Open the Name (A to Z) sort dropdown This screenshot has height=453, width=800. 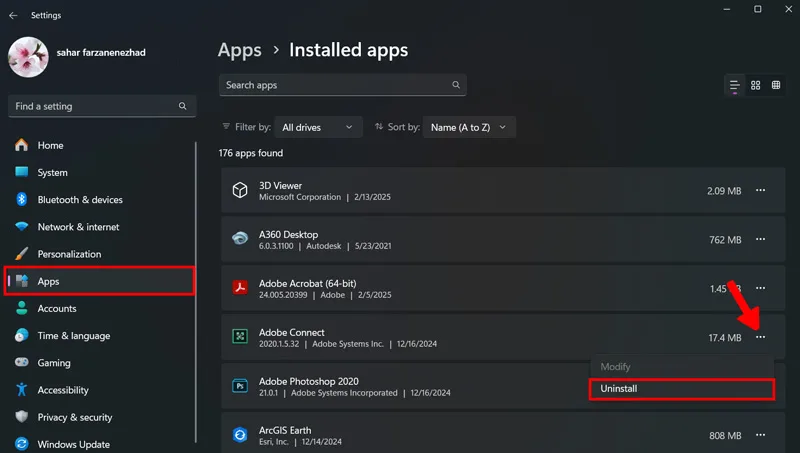[469, 127]
